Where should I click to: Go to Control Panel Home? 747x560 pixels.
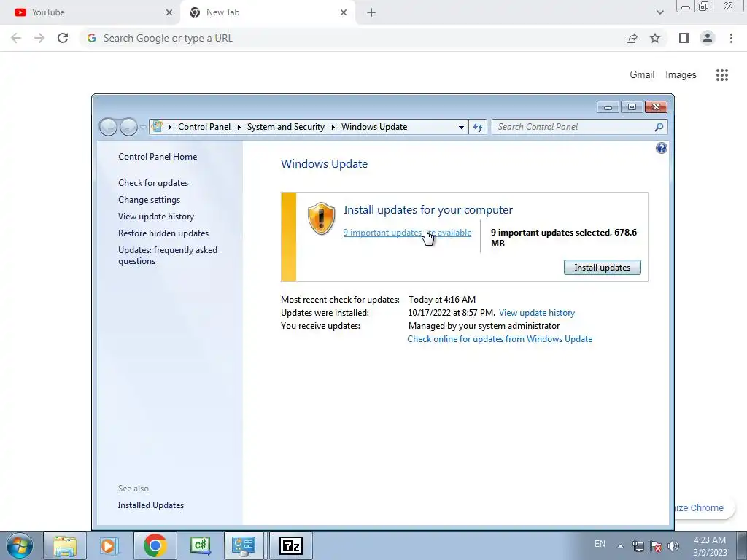158,157
